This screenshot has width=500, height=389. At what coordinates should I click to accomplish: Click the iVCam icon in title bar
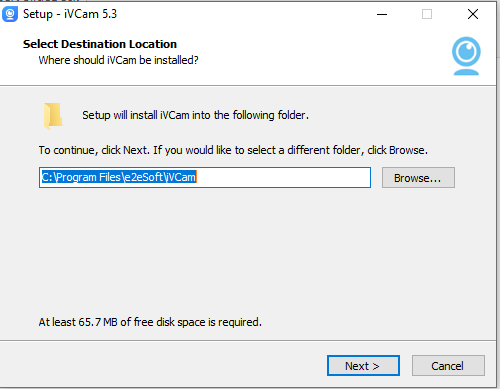click(x=10, y=14)
